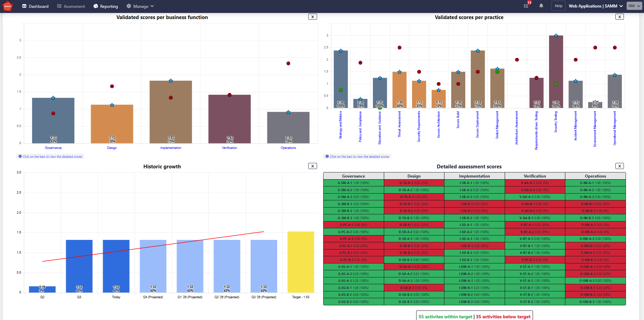Open Reporting via the pie chart icon
644x320 pixels.
(x=95, y=6)
